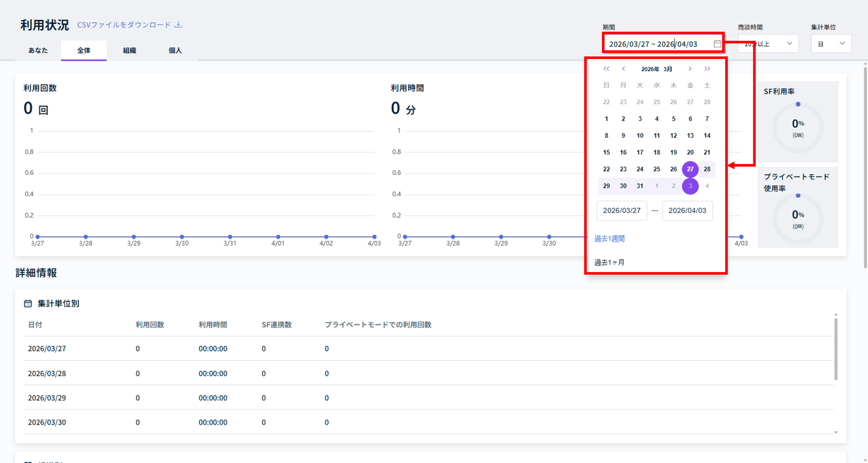
Task: Switch to the あなた tab
Action: (38, 50)
